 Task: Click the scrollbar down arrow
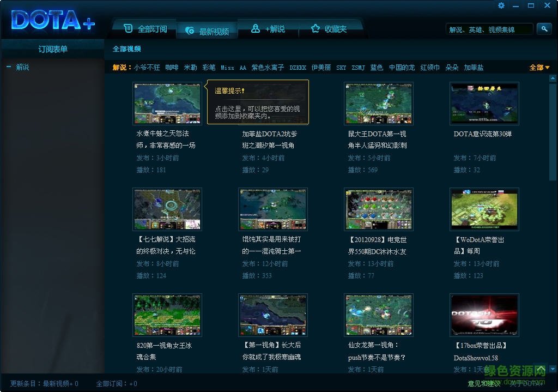[553, 369]
